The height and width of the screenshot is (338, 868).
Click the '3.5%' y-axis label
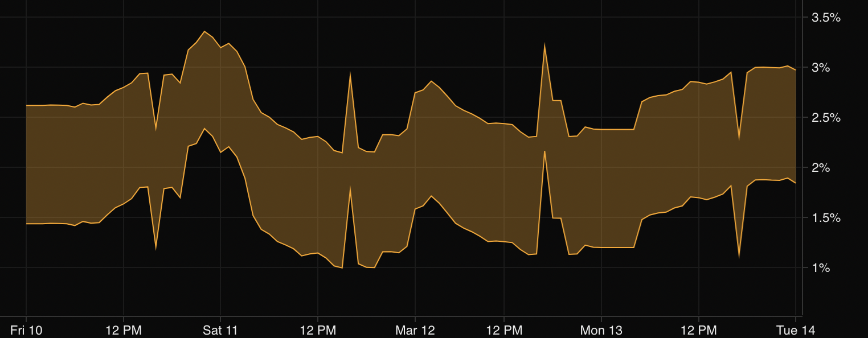pos(826,18)
